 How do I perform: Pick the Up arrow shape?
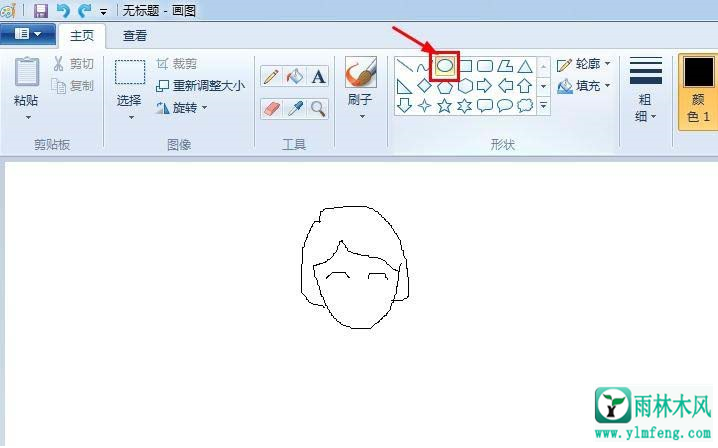(525, 86)
